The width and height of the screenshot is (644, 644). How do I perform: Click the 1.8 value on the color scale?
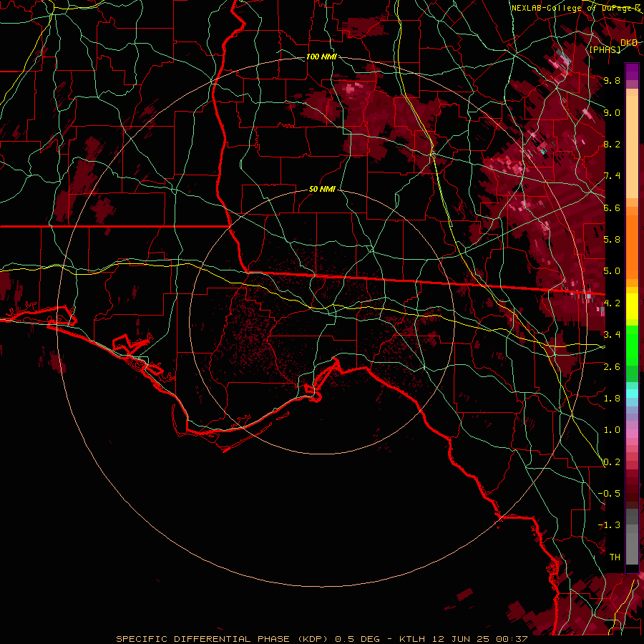[612, 399]
